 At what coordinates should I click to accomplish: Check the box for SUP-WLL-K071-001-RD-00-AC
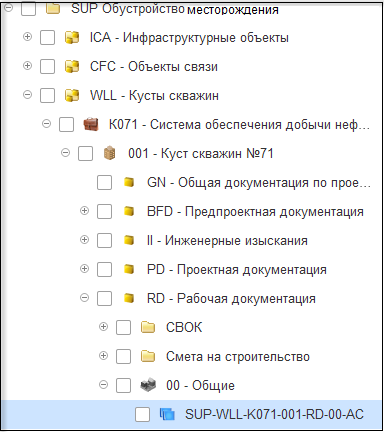tap(142, 414)
